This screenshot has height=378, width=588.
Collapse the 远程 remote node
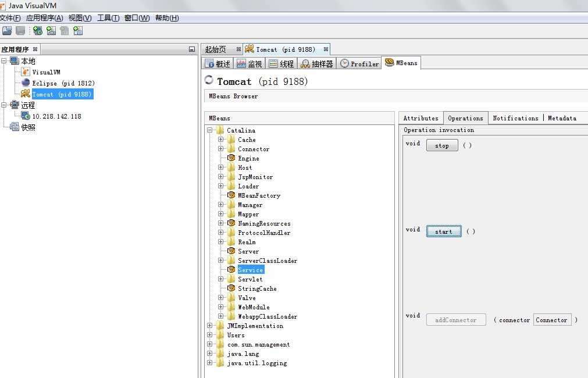[x=3, y=105]
